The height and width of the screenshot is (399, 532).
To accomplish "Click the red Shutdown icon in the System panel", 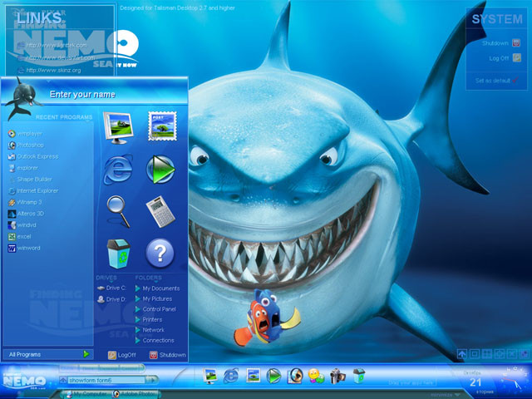I will [516, 42].
